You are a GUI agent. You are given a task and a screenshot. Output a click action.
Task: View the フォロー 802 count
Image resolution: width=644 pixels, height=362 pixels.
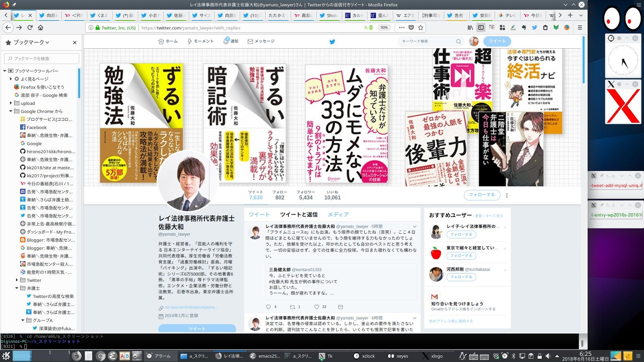coord(280,195)
